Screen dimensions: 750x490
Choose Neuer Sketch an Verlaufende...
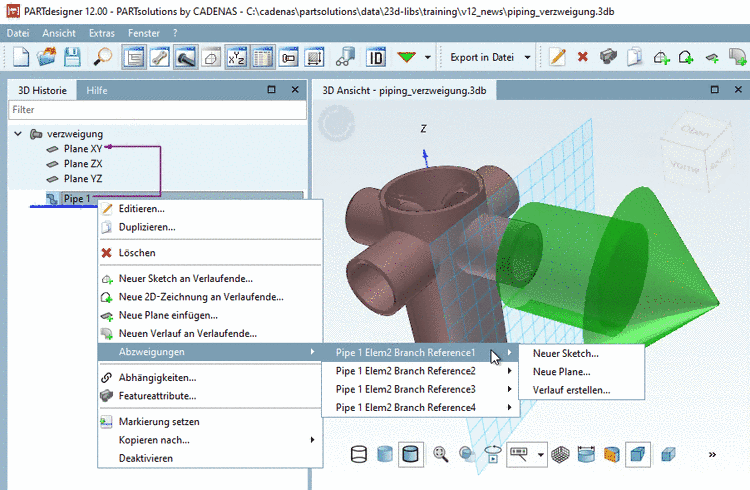click(210, 278)
